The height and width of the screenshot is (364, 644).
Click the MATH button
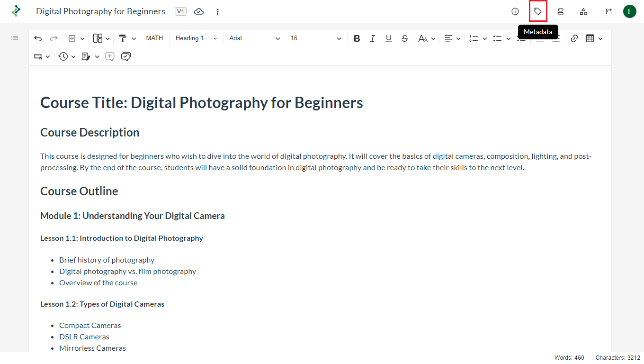(154, 38)
